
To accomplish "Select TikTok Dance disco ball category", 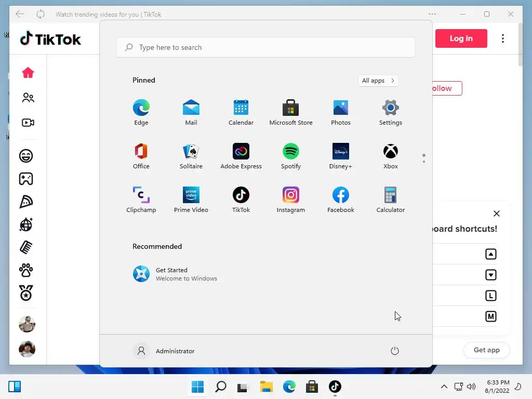I will (x=26, y=224).
